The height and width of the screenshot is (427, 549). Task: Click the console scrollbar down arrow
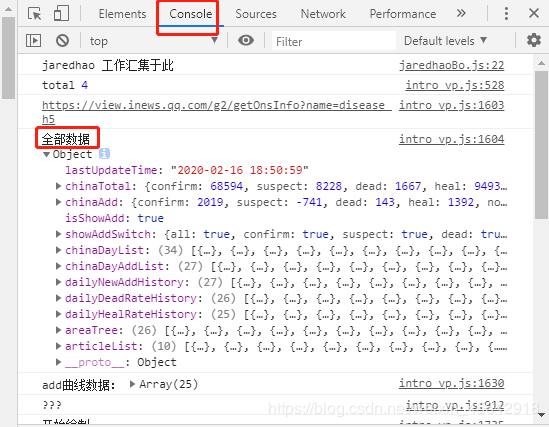pos(541,415)
